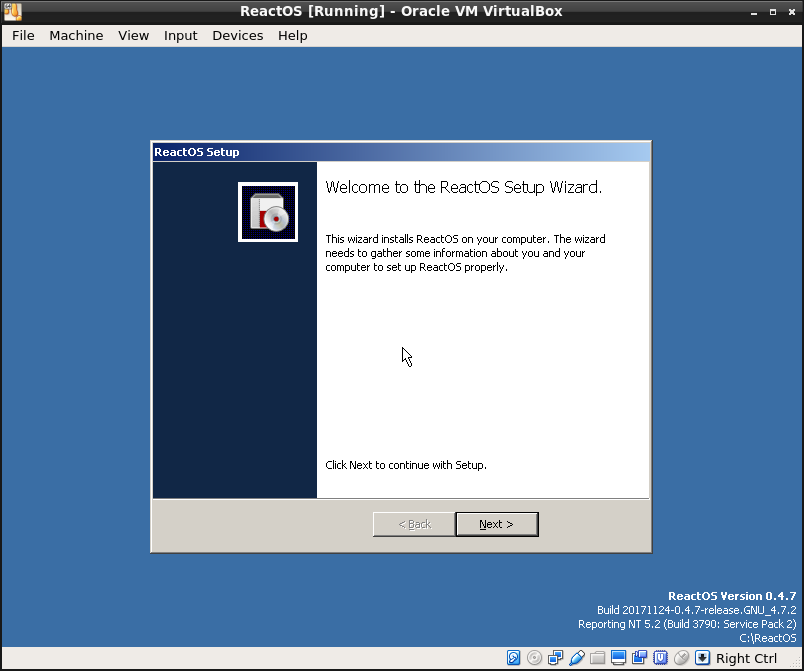Open the Input menu
804x671 pixels.
[180, 35]
